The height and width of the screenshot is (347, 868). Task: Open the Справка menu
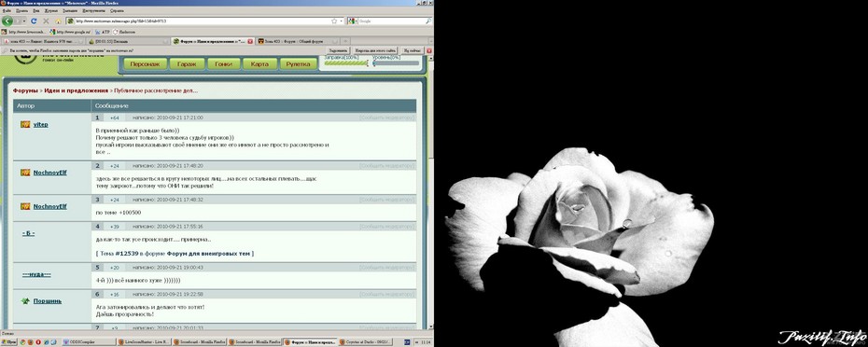click(118, 10)
